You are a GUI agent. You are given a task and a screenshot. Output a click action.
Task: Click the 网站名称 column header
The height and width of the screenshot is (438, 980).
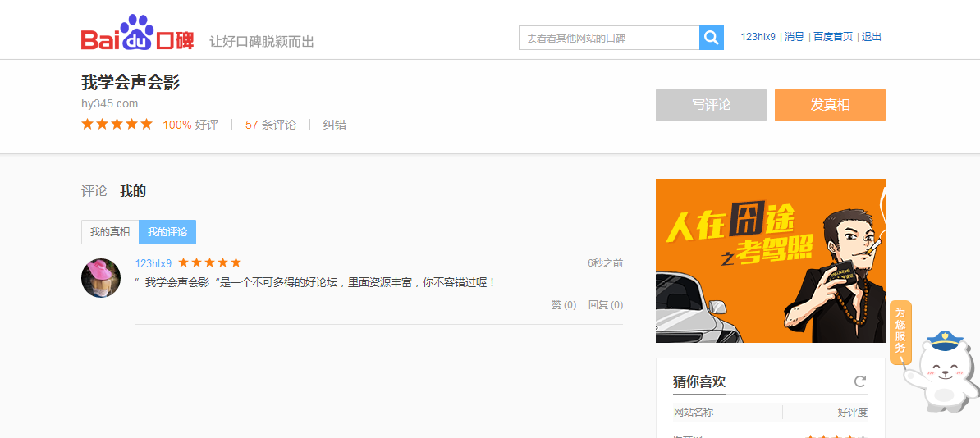693,413
